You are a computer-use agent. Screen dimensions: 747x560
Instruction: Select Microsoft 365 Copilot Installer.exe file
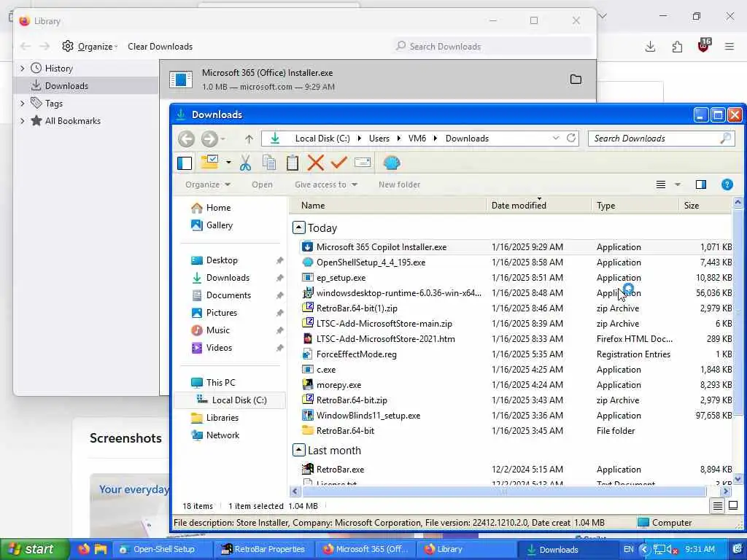[382, 246]
